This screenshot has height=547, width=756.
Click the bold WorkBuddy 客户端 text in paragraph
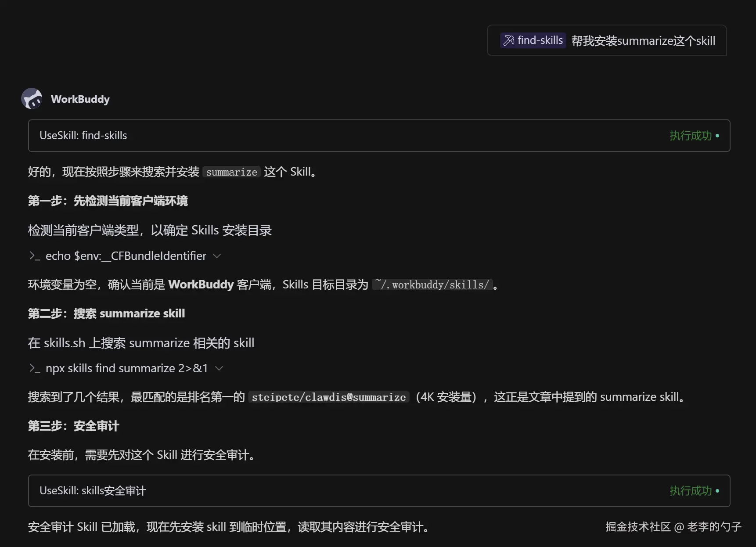220,284
